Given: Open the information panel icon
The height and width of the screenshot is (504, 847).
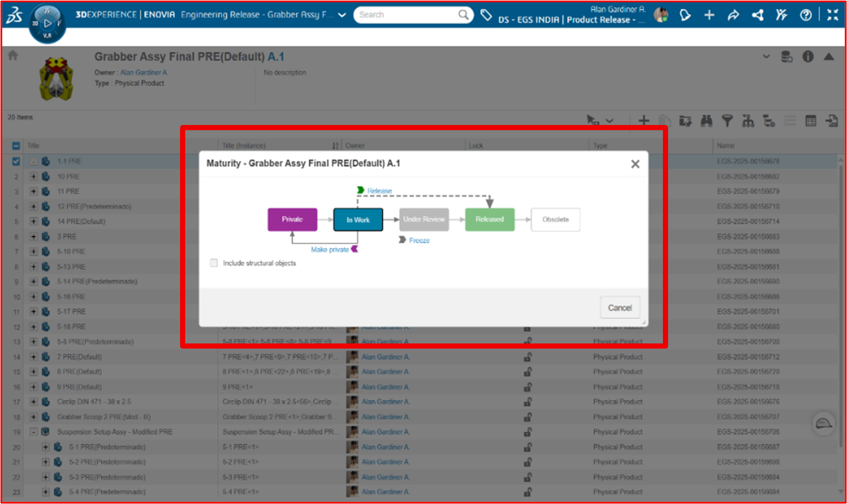Looking at the screenshot, I should [x=808, y=57].
